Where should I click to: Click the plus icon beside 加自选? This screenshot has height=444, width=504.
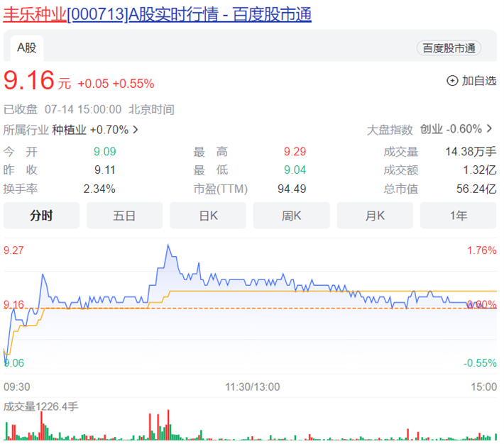pos(452,81)
